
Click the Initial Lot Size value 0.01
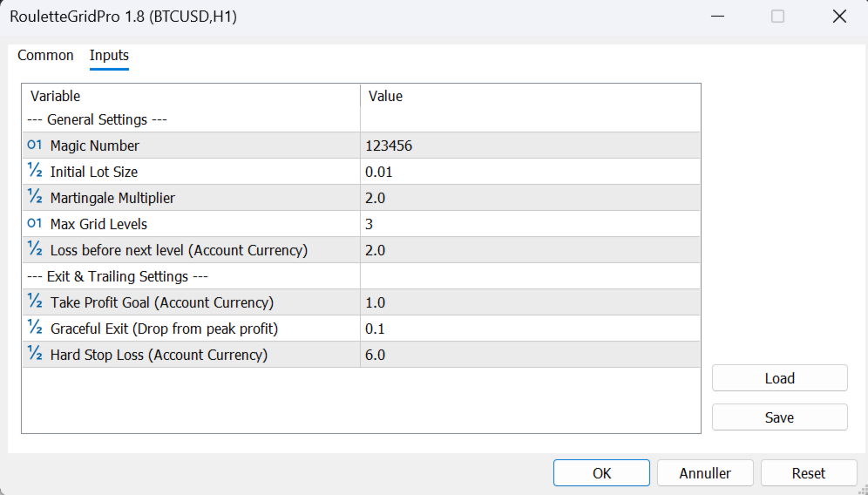(x=379, y=172)
